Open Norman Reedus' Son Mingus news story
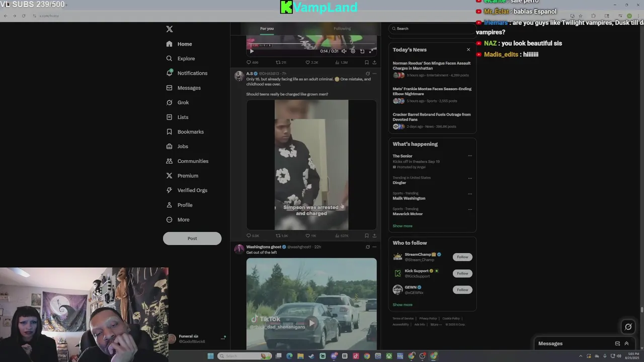Screen dimensions: 644x362 click(432, 70)
